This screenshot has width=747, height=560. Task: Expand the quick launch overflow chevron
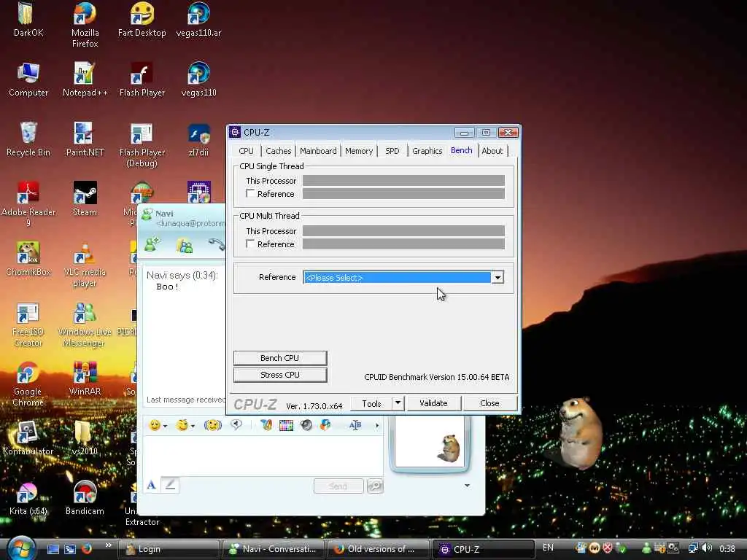point(109,545)
